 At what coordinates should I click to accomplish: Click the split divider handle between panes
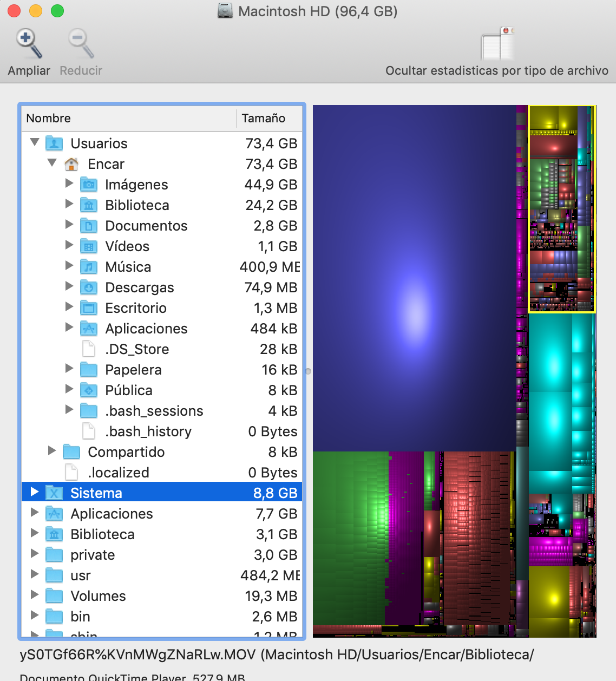(308, 371)
